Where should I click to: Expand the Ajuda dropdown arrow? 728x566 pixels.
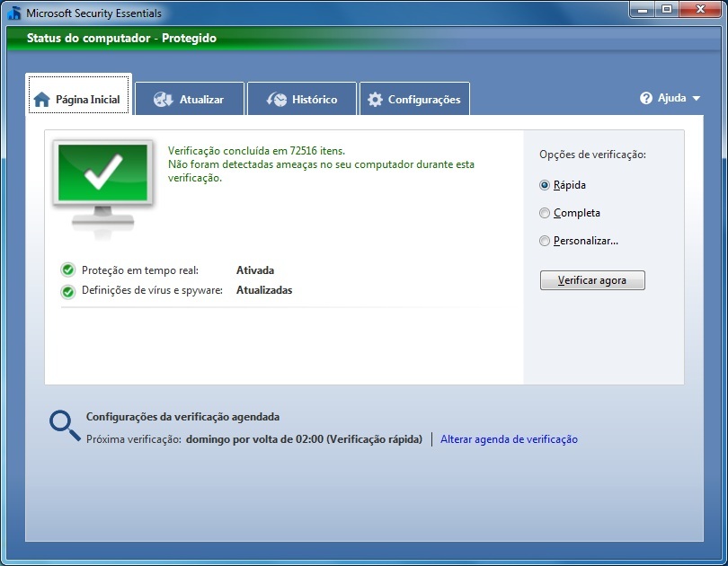(696, 98)
